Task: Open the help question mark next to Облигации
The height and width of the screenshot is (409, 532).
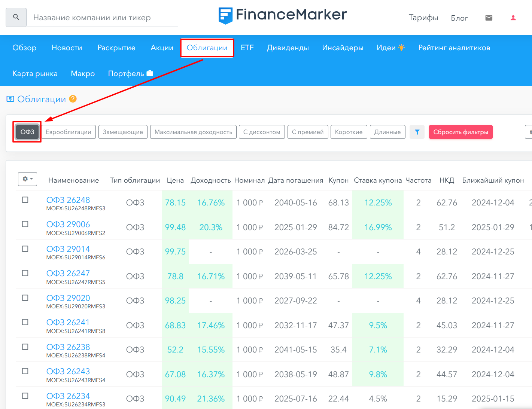Action: [x=73, y=99]
